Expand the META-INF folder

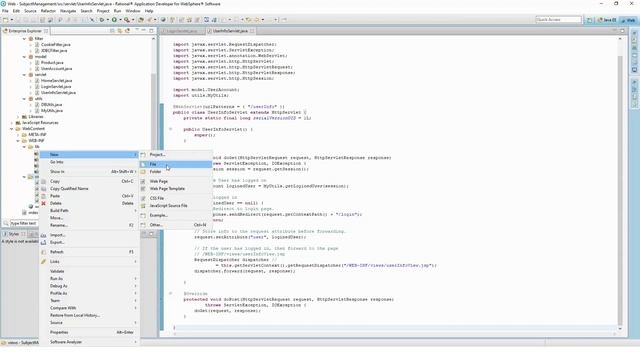pyautogui.click(x=18, y=135)
